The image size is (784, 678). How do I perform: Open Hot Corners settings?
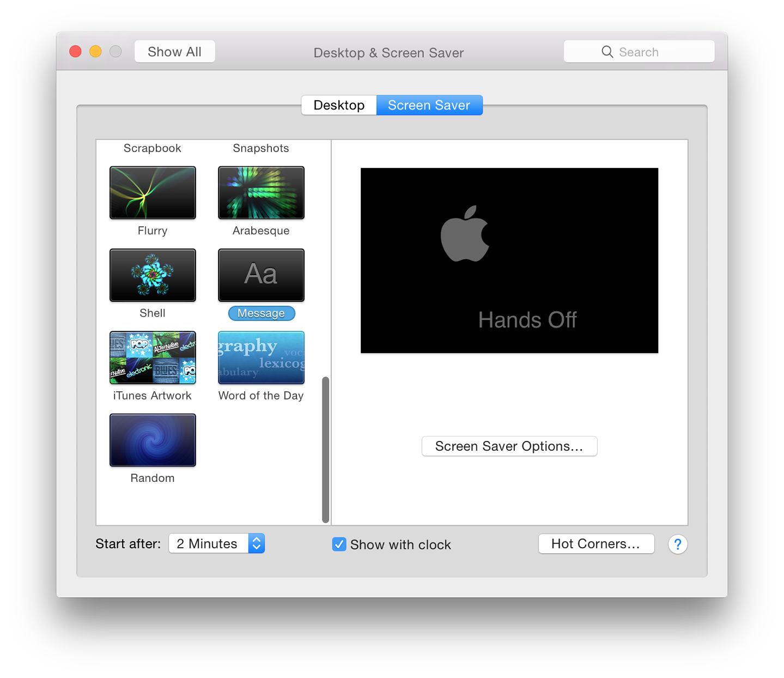[x=596, y=544]
